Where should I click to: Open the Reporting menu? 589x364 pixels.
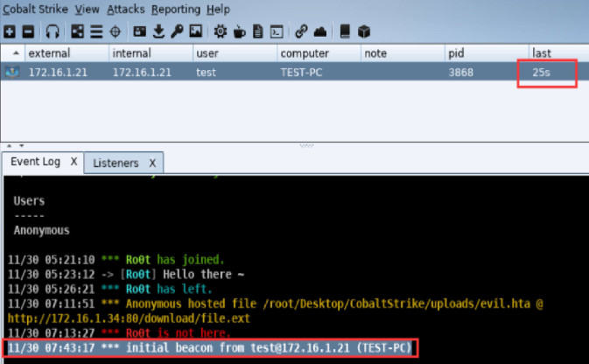tap(176, 9)
